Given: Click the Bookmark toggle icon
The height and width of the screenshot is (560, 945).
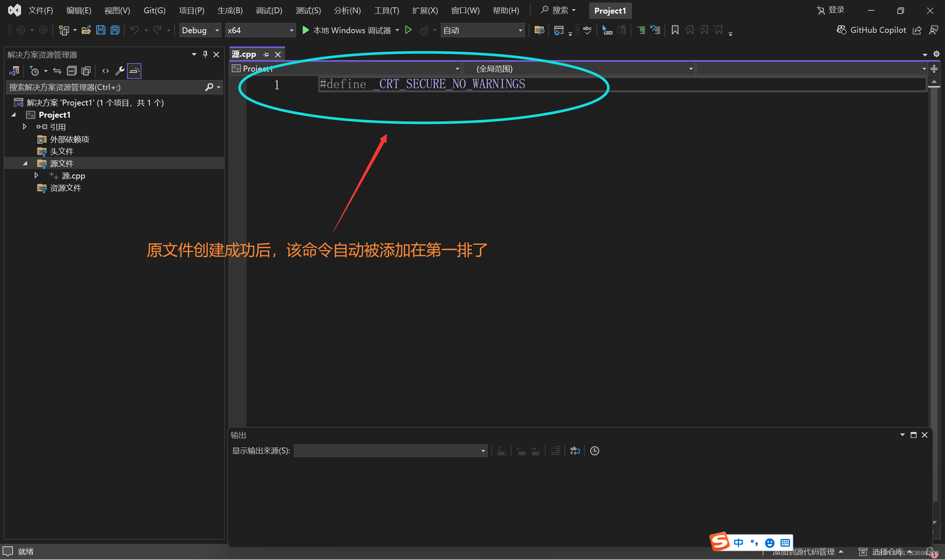Looking at the screenshot, I should point(675,30).
